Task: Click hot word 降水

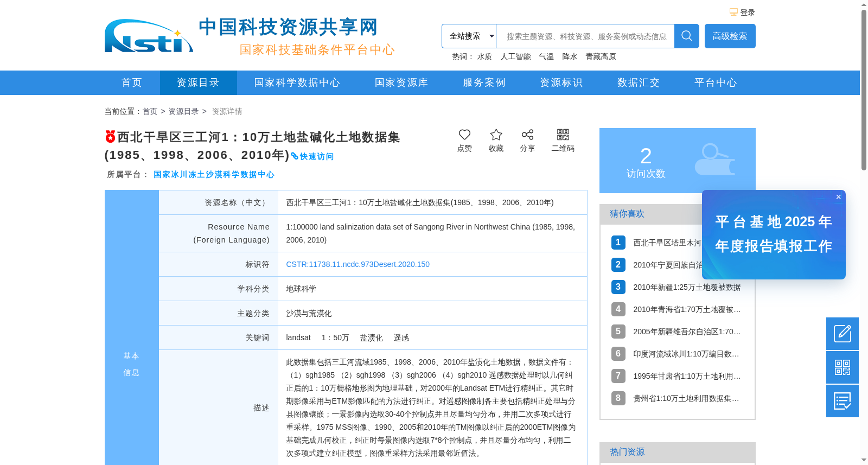Action: (570, 56)
